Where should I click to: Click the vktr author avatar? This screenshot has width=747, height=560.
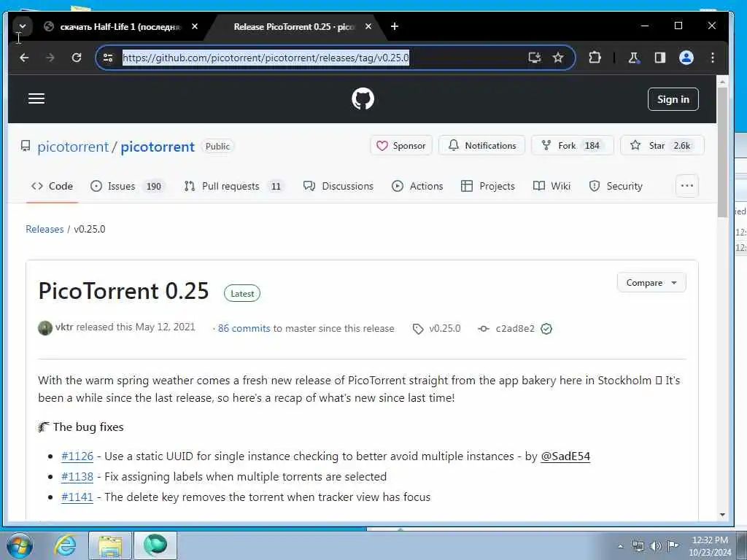pyautogui.click(x=45, y=328)
